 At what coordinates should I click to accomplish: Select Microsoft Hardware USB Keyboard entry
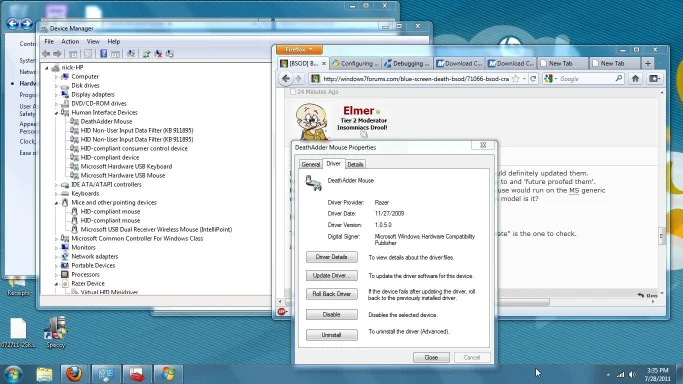126,166
